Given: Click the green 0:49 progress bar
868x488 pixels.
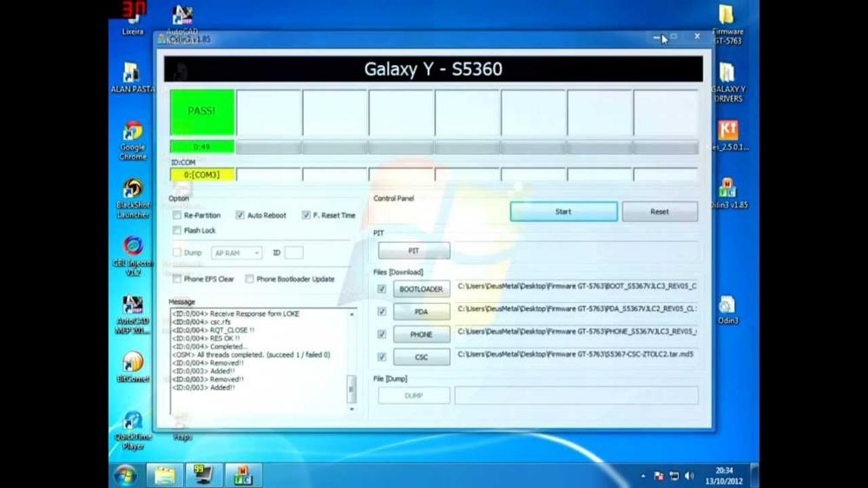Looking at the screenshot, I should coord(202,147).
